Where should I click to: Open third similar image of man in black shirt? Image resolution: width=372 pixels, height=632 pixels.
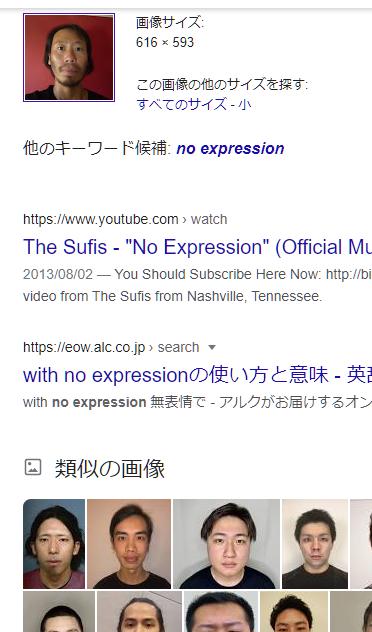[227, 544]
